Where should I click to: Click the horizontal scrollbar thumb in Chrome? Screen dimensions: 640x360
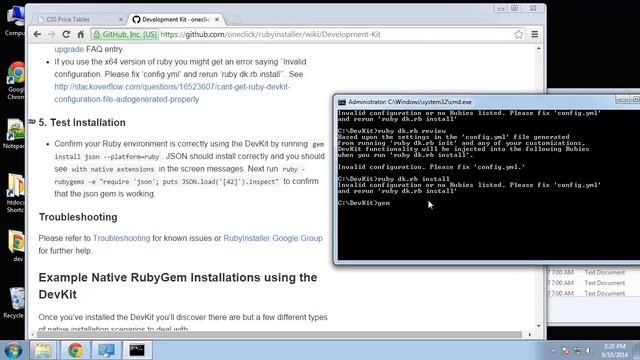click(279, 335)
